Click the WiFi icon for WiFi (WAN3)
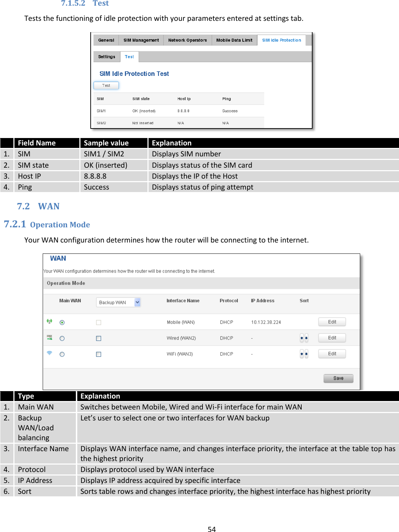Viewport: 399px width, 532px height. (x=49, y=354)
